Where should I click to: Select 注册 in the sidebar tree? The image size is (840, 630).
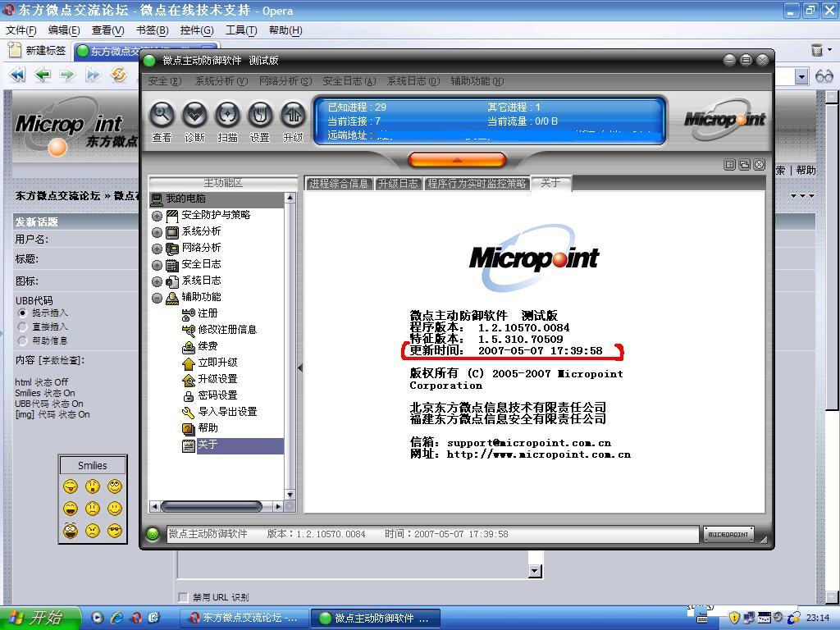(x=208, y=313)
